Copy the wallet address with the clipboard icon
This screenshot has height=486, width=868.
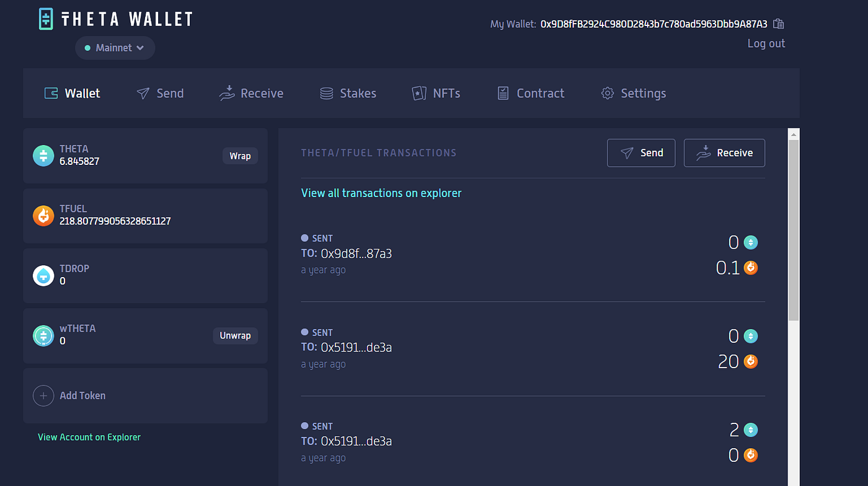click(779, 24)
